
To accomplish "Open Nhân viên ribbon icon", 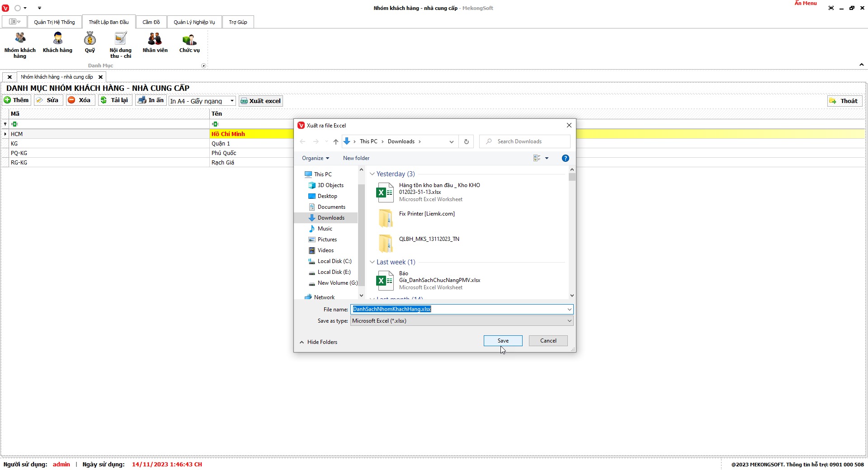I will click(155, 42).
